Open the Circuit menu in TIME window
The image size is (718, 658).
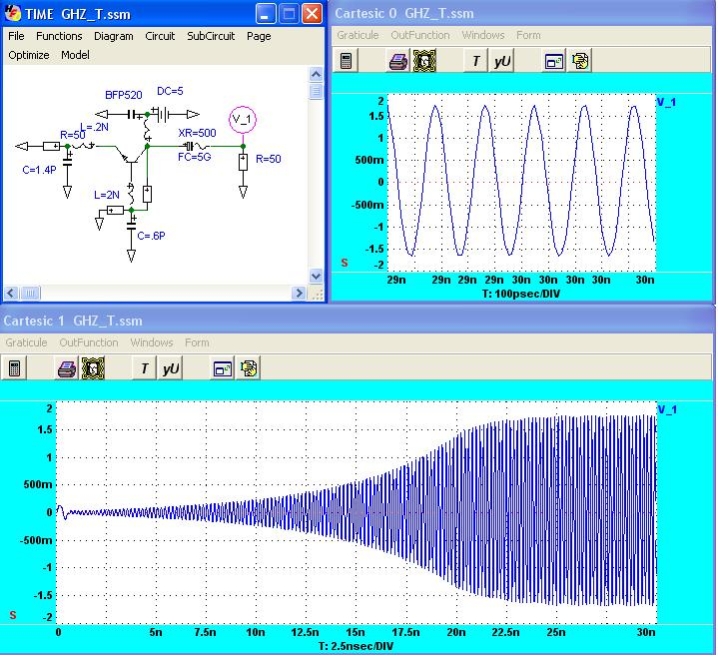(x=160, y=36)
